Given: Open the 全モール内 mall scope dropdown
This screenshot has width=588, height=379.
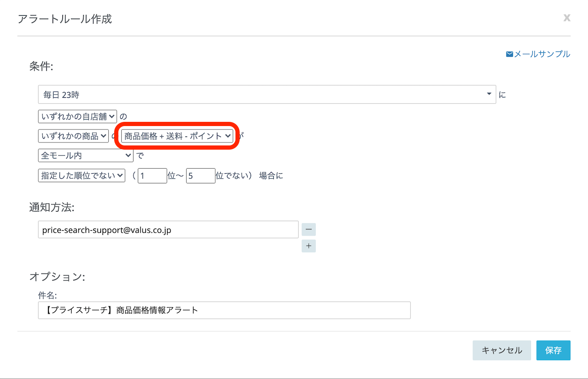Looking at the screenshot, I should coord(86,156).
